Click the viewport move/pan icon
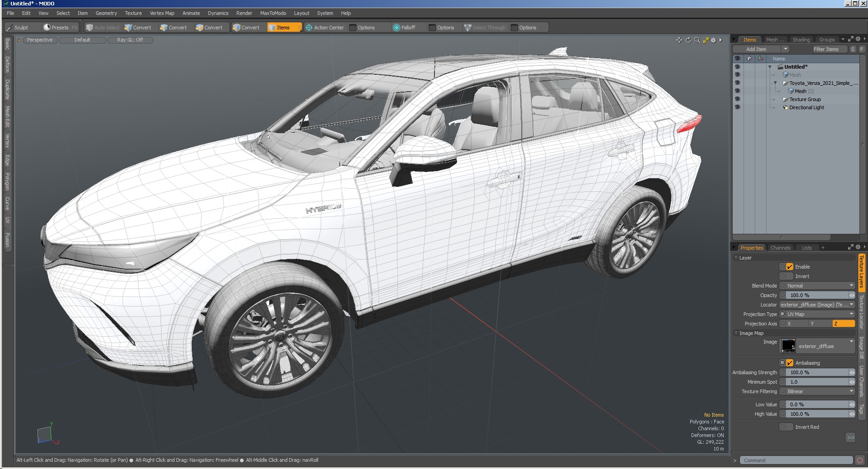The width and height of the screenshot is (868, 469). tap(679, 40)
